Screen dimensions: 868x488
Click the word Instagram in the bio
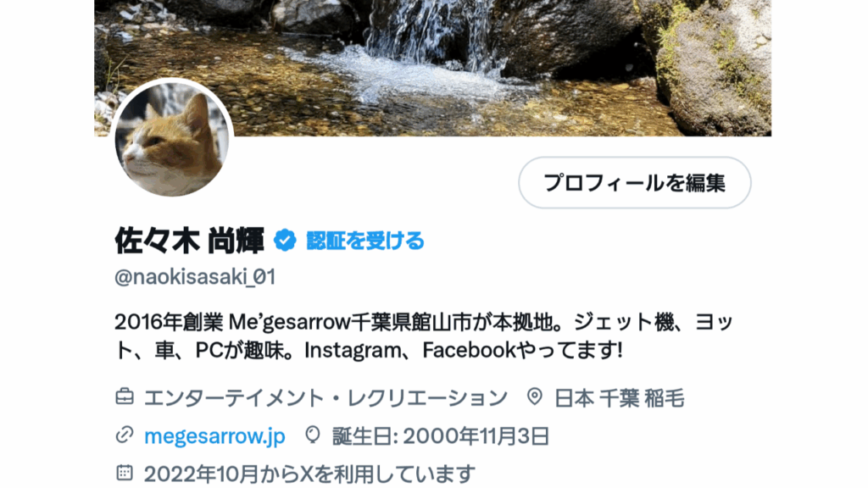[355, 350]
